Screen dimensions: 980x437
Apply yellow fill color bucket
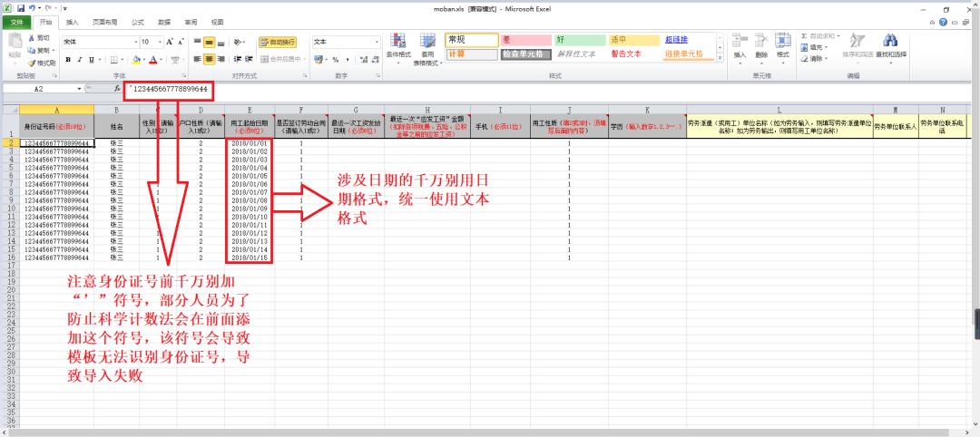click(136, 60)
